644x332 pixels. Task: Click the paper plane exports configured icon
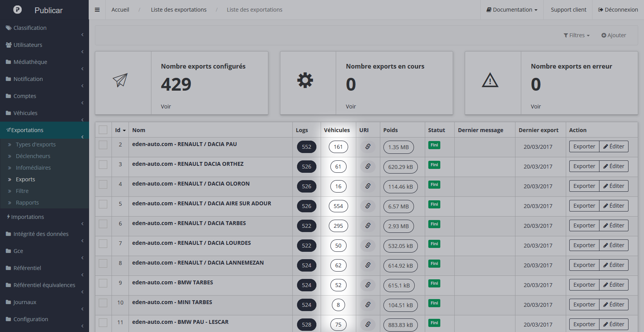[x=120, y=80]
